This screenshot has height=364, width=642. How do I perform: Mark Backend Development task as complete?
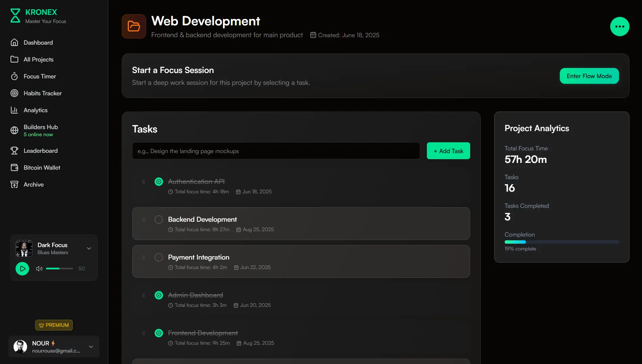pyautogui.click(x=158, y=219)
